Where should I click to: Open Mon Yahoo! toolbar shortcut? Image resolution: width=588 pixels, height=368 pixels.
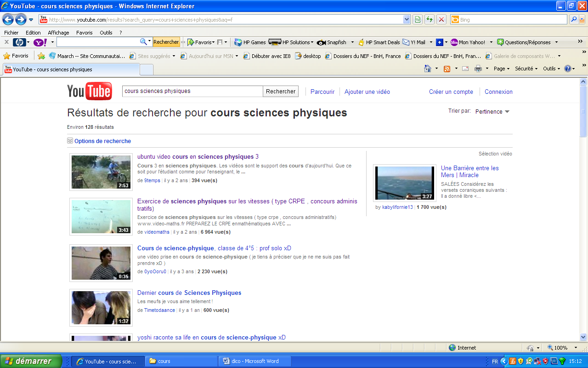(x=468, y=42)
